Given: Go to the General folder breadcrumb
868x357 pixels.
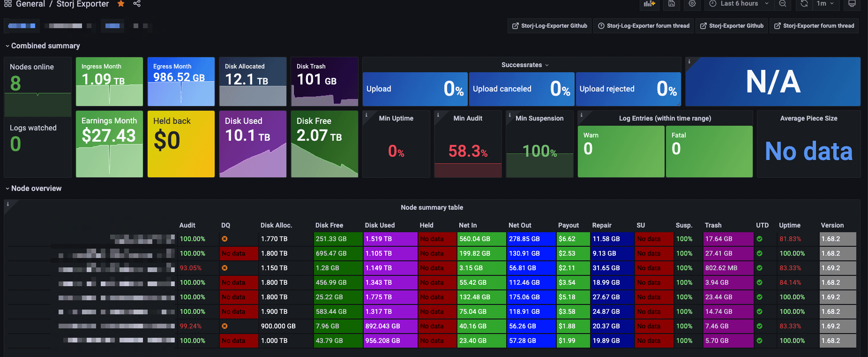Looking at the screenshot, I should [x=30, y=4].
